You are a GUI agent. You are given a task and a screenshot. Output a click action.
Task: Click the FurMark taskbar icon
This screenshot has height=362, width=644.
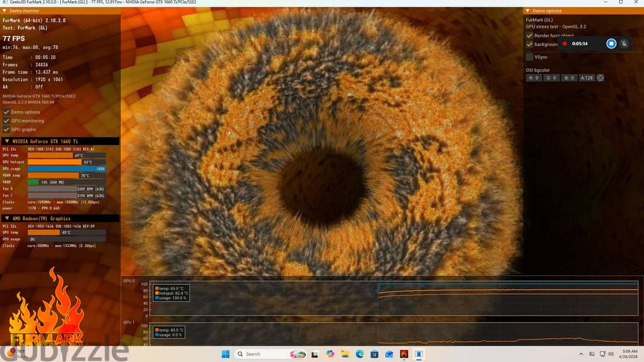tap(404, 354)
